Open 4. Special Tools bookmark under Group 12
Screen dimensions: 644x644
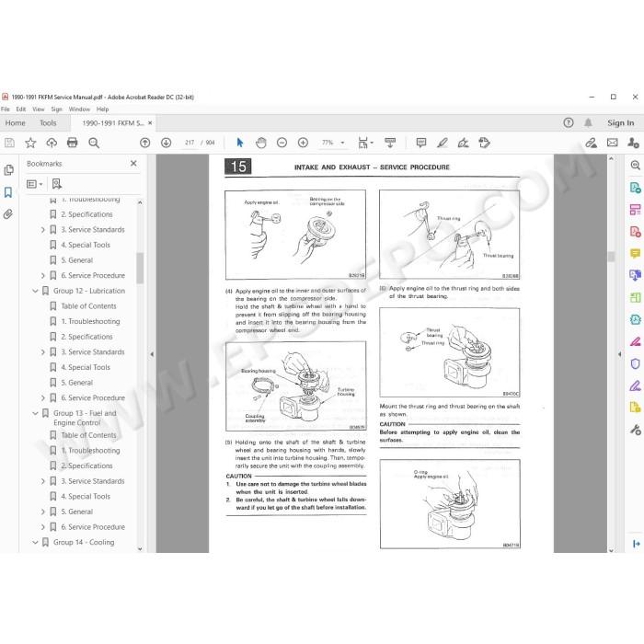(x=86, y=367)
